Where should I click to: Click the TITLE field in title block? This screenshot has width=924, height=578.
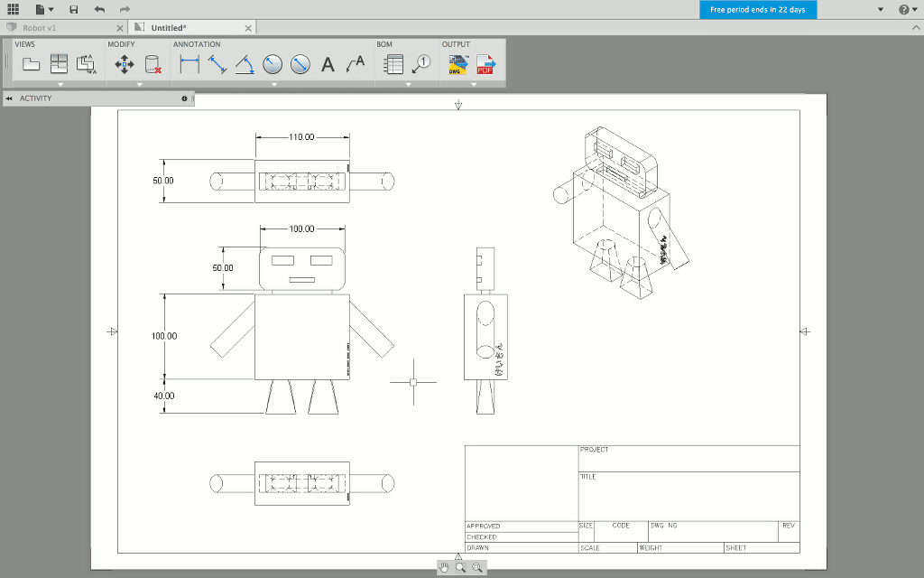688,497
